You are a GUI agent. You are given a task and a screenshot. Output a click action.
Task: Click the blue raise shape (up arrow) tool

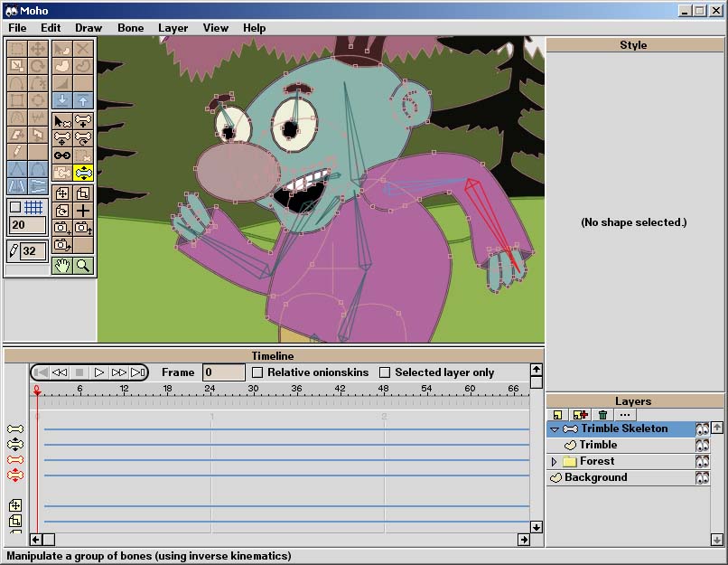click(x=83, y=100)
